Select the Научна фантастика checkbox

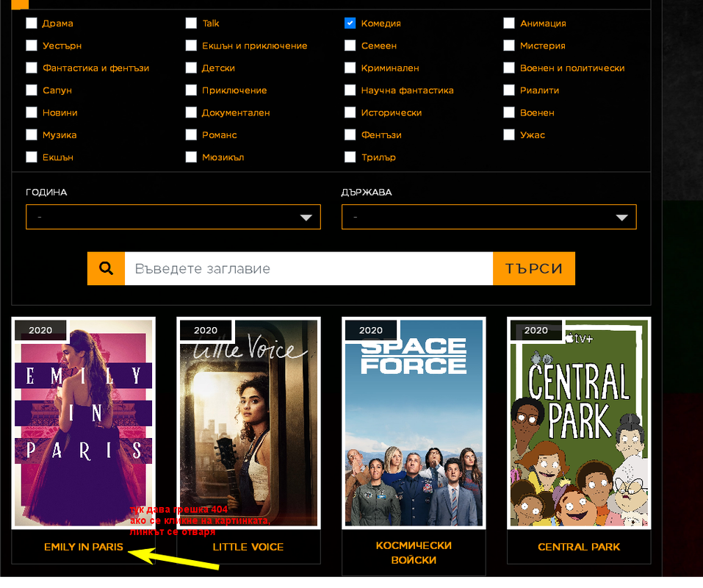[350, 90]
